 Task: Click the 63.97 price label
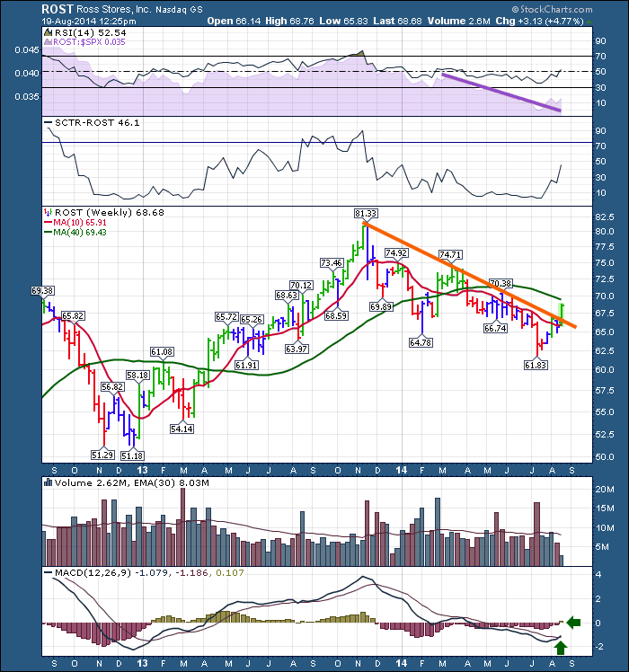pos(297,349)
